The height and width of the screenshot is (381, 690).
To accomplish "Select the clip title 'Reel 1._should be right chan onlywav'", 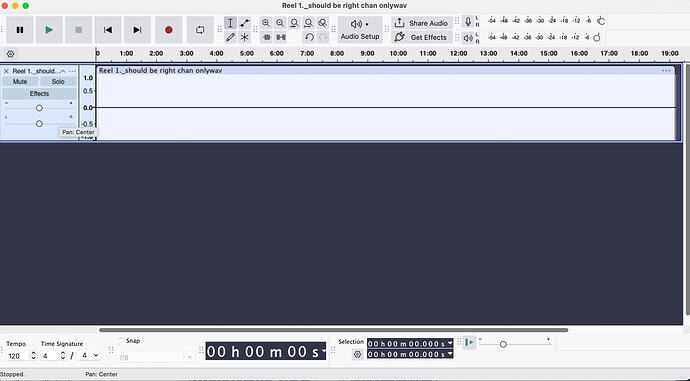I will tap(160, 70).
